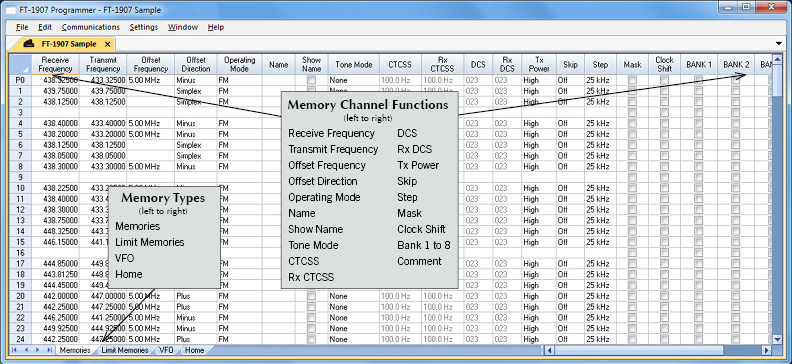Toggle Clock Shift checkbox in row 22
792x364 pixels.
(664, 318)
